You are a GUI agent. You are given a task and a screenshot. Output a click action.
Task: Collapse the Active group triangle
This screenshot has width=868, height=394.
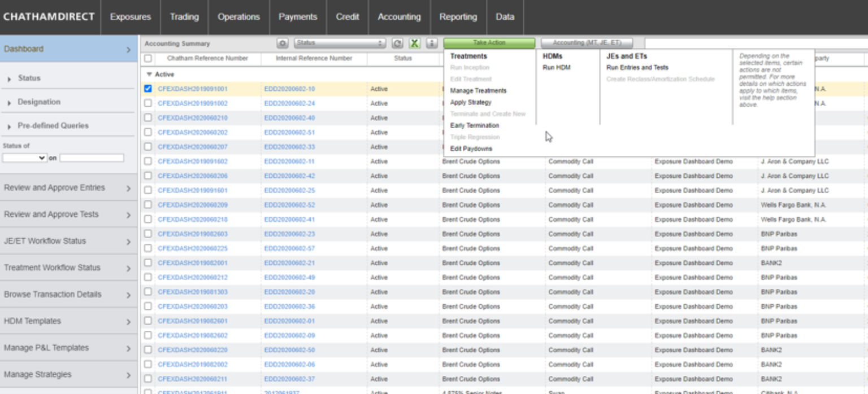pyautogui.click(x=149, y=75)
